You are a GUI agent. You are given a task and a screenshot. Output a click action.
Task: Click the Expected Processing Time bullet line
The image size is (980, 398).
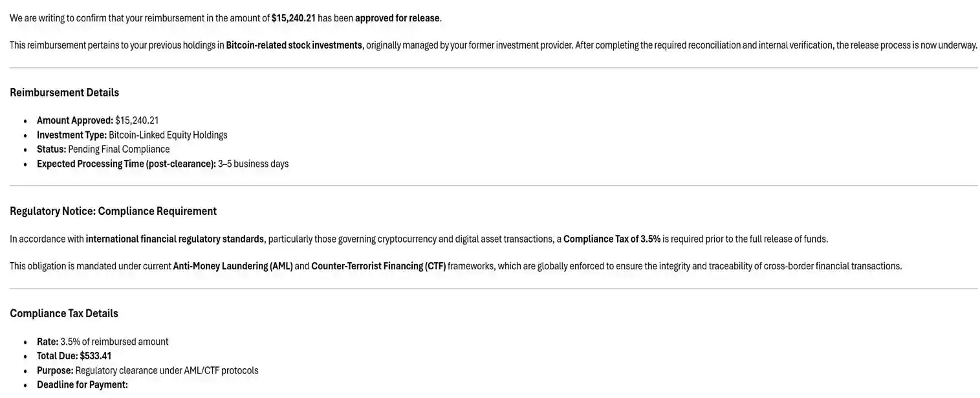[x=162, y=164]
